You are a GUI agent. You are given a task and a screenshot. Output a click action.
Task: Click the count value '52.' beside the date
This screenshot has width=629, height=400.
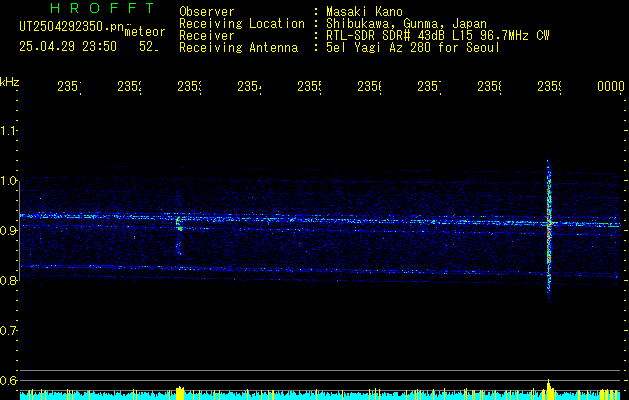148,47
